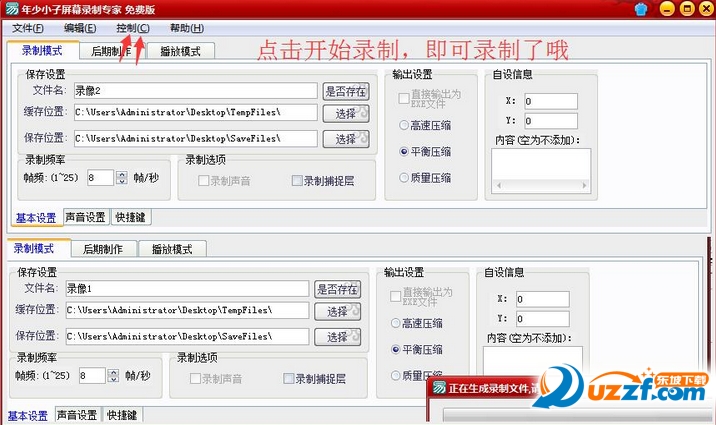
Task: Open lower 基本设置 bottom tab
Action: [x=28, y=415]
